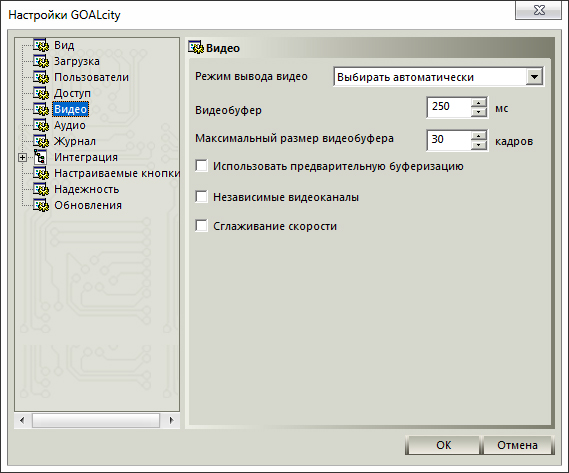Switch to the Аудио settings page

tap(70, 125)
